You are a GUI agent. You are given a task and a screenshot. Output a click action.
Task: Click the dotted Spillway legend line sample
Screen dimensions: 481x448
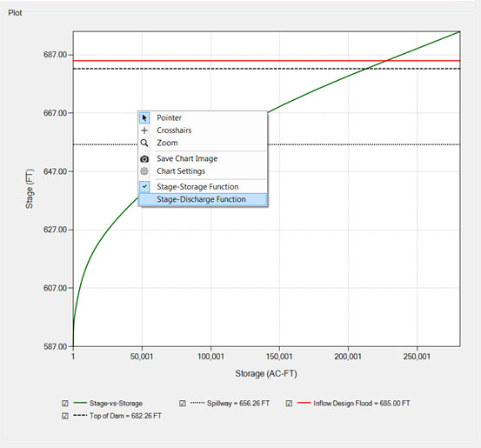click(x=197, y=403)
